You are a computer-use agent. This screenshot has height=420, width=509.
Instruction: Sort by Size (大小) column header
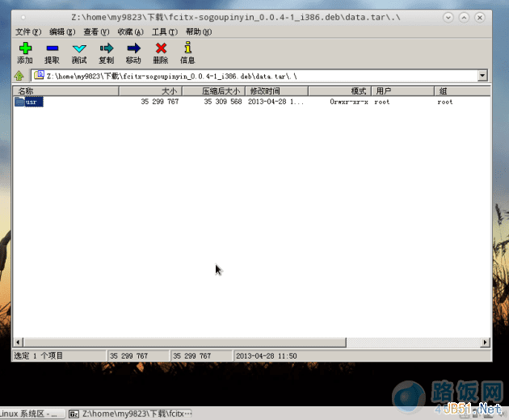(x=150, y=91)
